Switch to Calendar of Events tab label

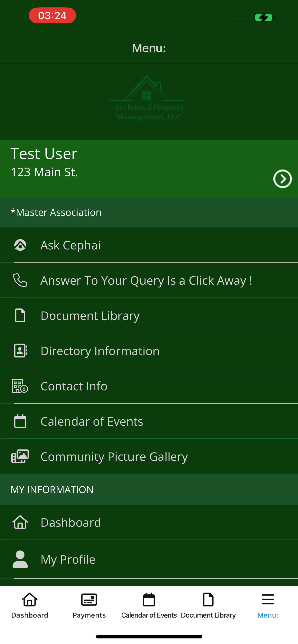(149, 615)
